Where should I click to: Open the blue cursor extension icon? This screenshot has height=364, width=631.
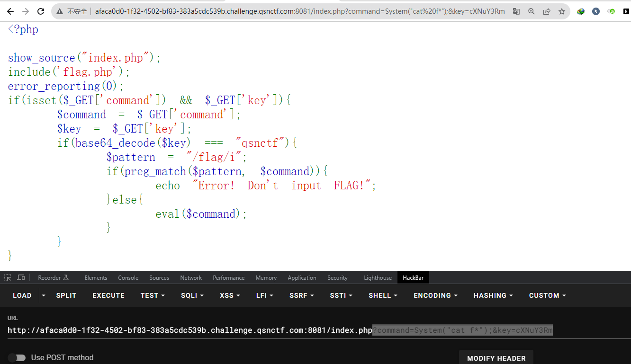pyautogui.click(x=596, y=11)
